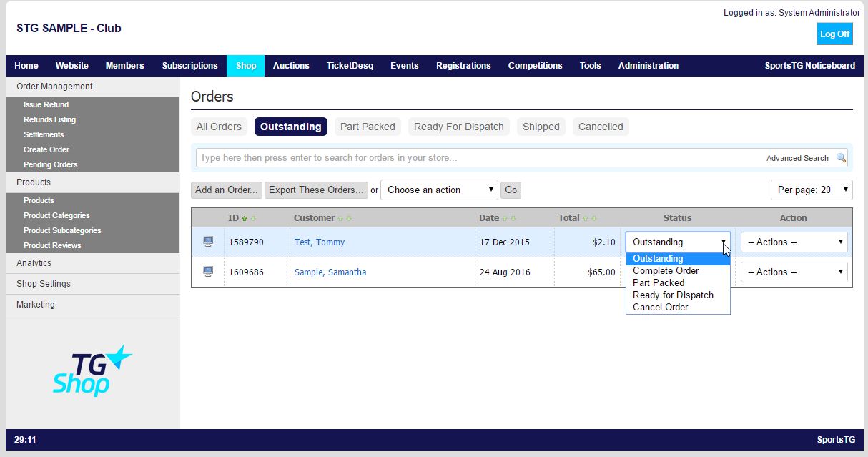
Task: Switch to the All Orders tab
Action: click(219, 127)
